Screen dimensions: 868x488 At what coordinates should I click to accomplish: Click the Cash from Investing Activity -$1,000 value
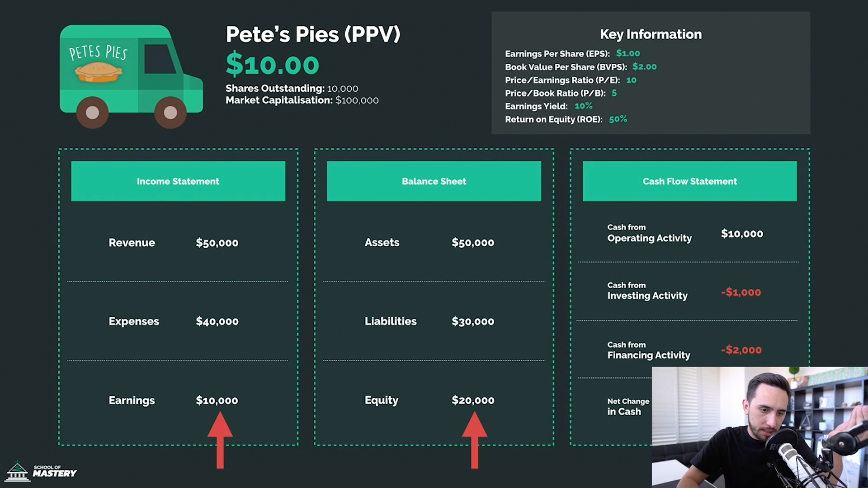click(x=741, y=292)
